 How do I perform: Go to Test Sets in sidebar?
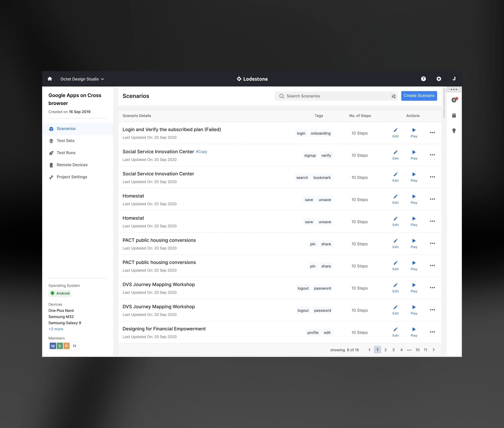click(x=65, y=141)
